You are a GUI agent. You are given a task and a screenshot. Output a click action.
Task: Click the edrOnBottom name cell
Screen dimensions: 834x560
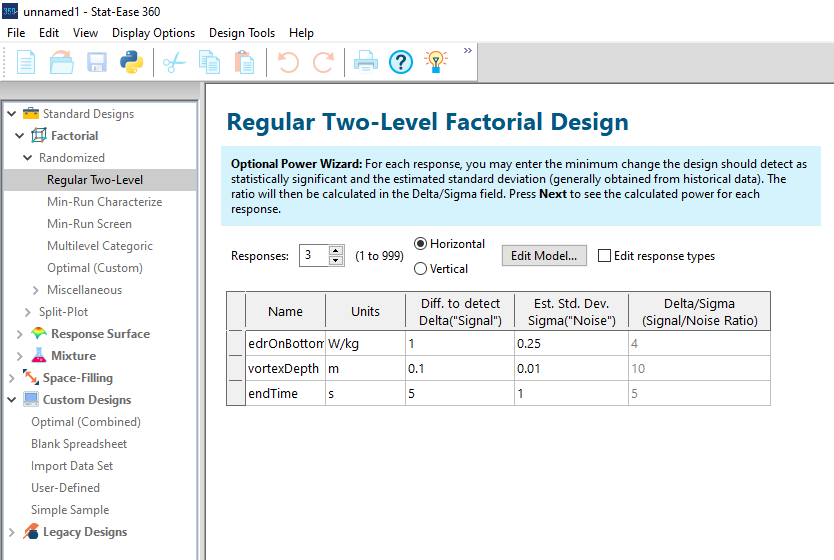pos(286,344)
